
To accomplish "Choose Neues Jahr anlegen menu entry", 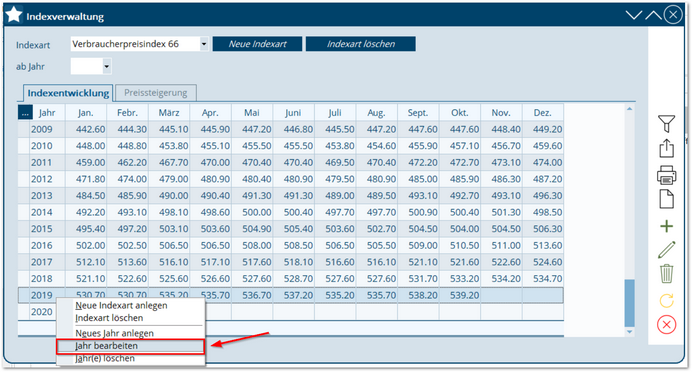I will 114,333.
